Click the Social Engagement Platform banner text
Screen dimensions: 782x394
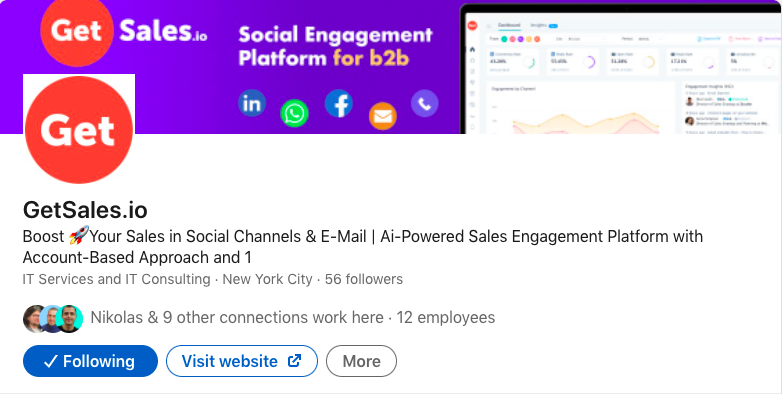pyautogui.click(x=336, y=46)
